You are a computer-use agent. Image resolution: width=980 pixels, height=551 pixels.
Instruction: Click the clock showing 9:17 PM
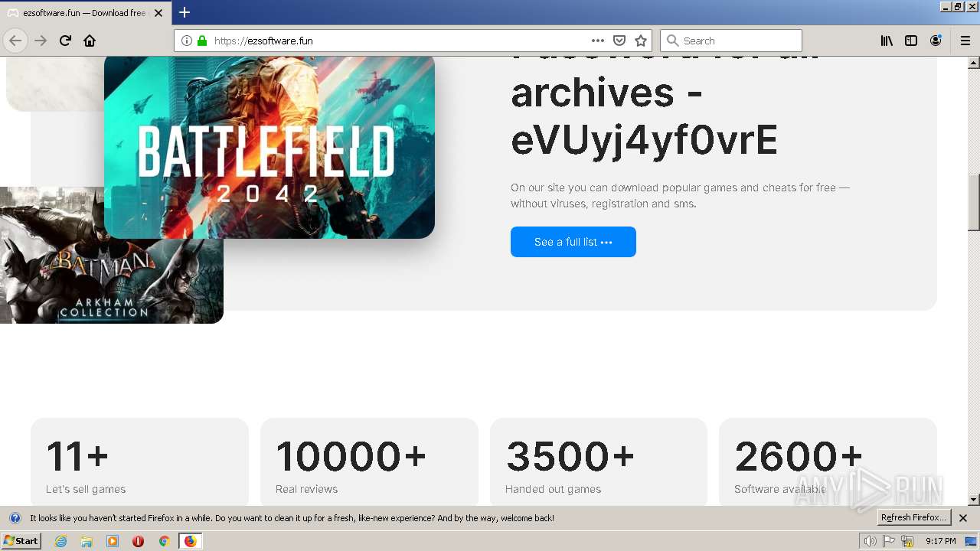(x=940, y=541)
